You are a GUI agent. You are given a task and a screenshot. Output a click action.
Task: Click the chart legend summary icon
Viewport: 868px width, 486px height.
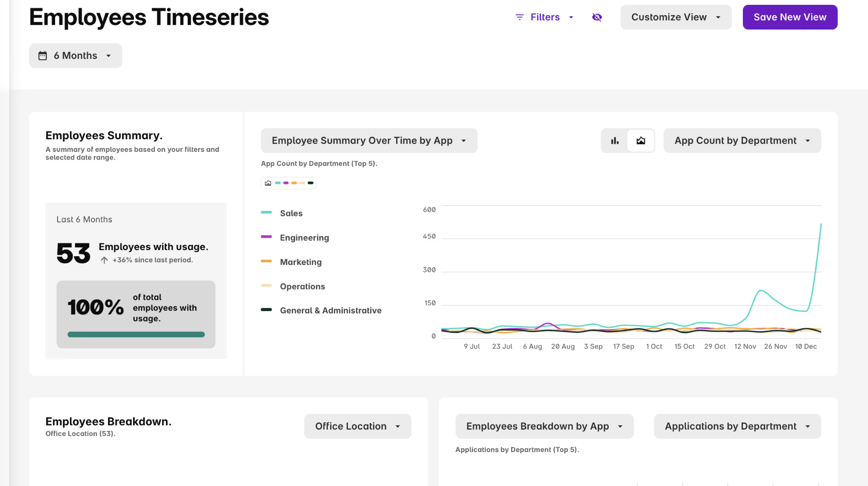pos(268,183)
